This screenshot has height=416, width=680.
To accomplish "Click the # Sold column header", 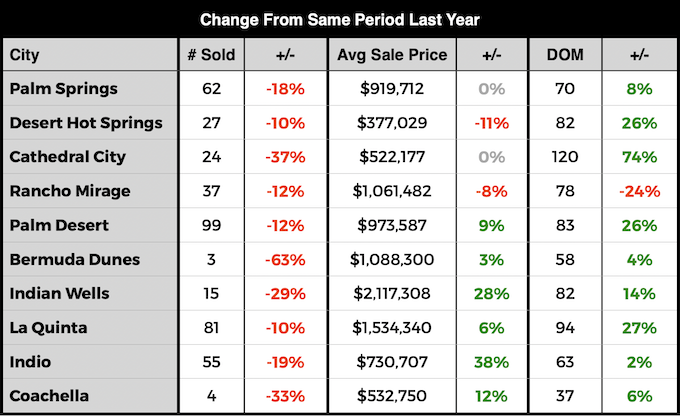I will [211, 55].
